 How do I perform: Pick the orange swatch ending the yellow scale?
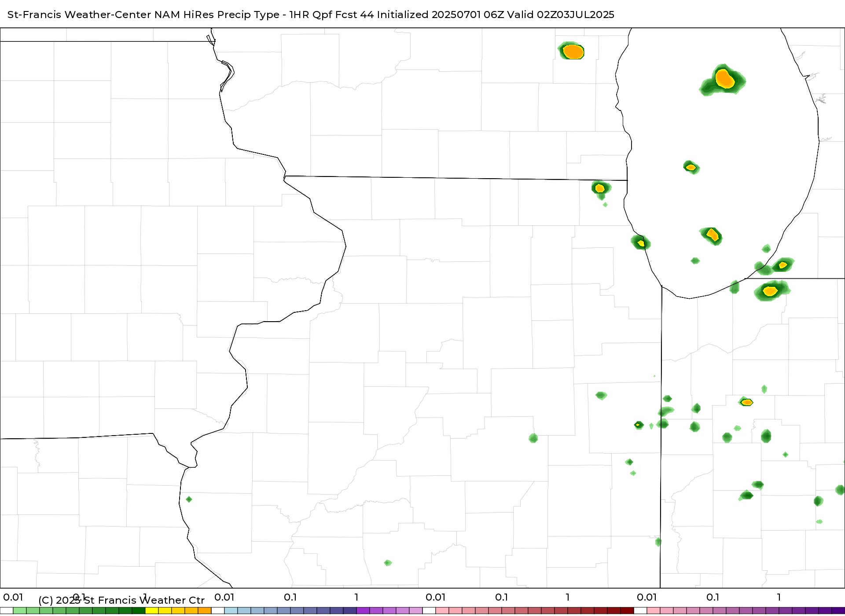(x=205, y=611)
